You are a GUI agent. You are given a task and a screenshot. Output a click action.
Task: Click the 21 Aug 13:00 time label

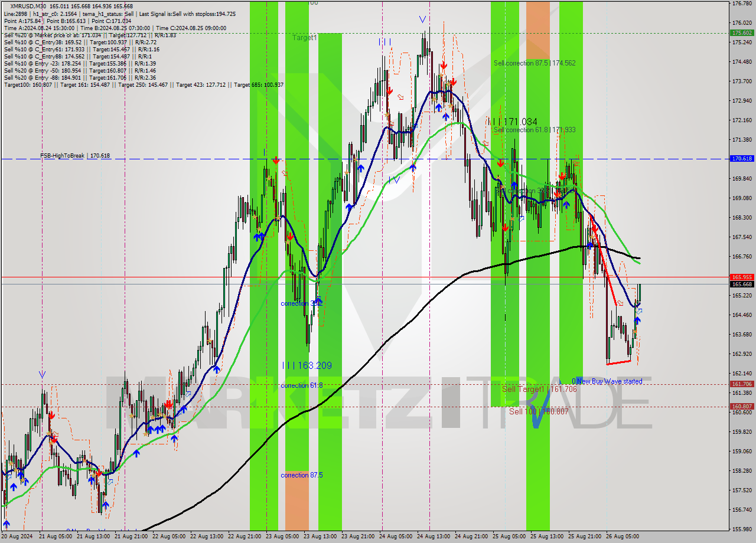(93, 537)
